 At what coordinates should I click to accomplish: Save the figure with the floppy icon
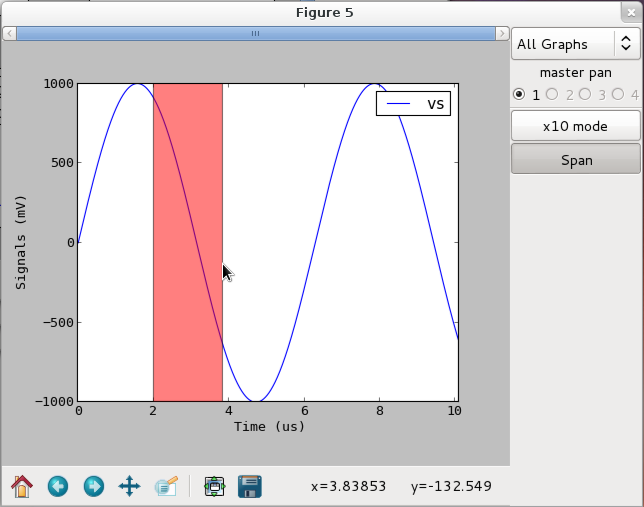[250, 486]
